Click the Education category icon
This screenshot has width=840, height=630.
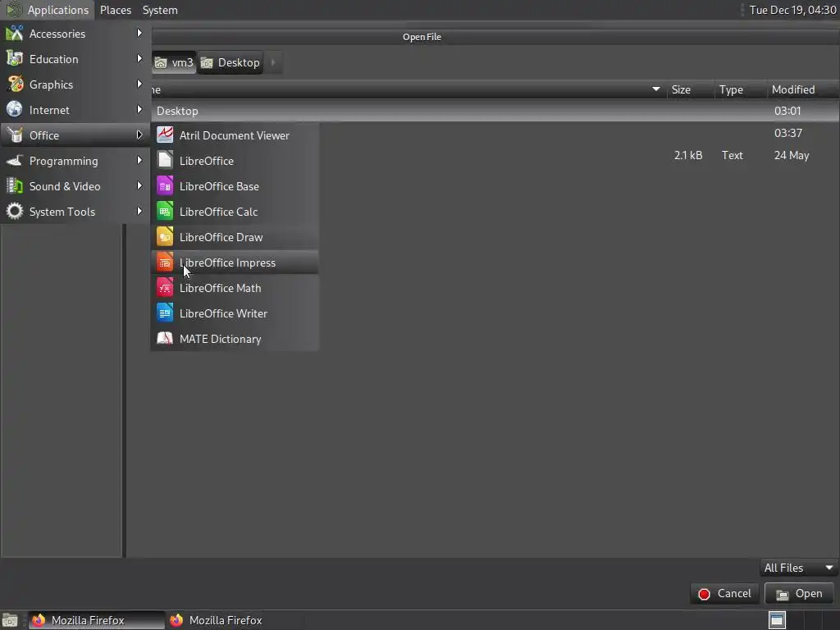pos(15,58)
